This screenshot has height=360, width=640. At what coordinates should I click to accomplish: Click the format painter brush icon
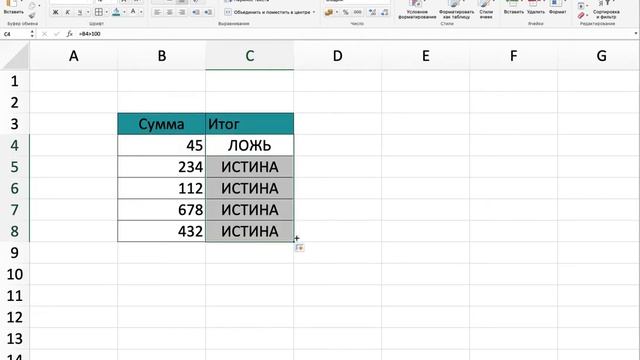(x=32, y=16)
